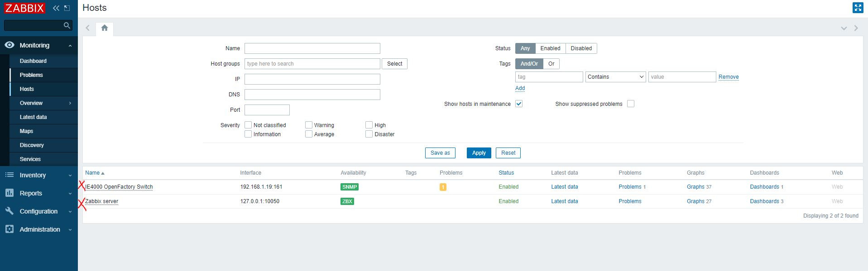
Task: Sort hosts by Name column
Action: tap(95, 173)
